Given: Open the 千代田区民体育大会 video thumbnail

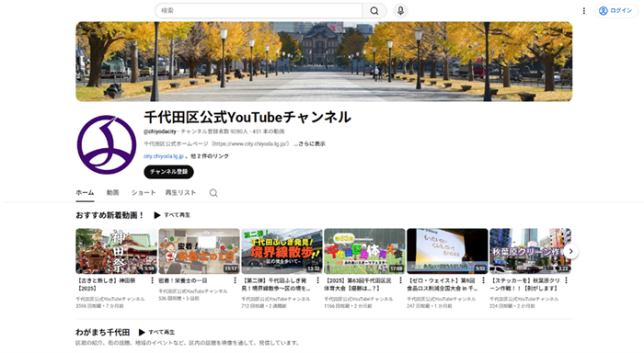Looking at the screenshot, I should [364, 251].
